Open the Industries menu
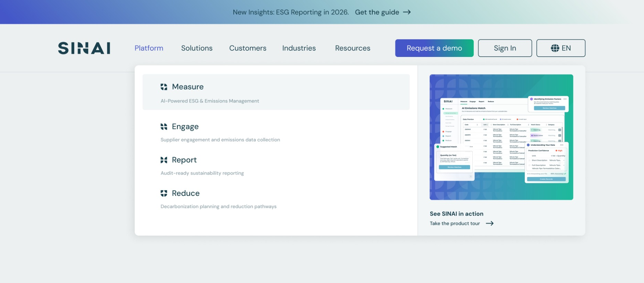 [299, 48]
